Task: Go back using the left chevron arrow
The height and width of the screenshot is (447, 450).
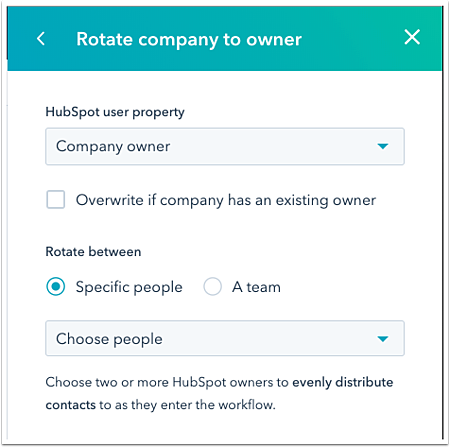Action: pyautogui.click(x=41, y=39)
